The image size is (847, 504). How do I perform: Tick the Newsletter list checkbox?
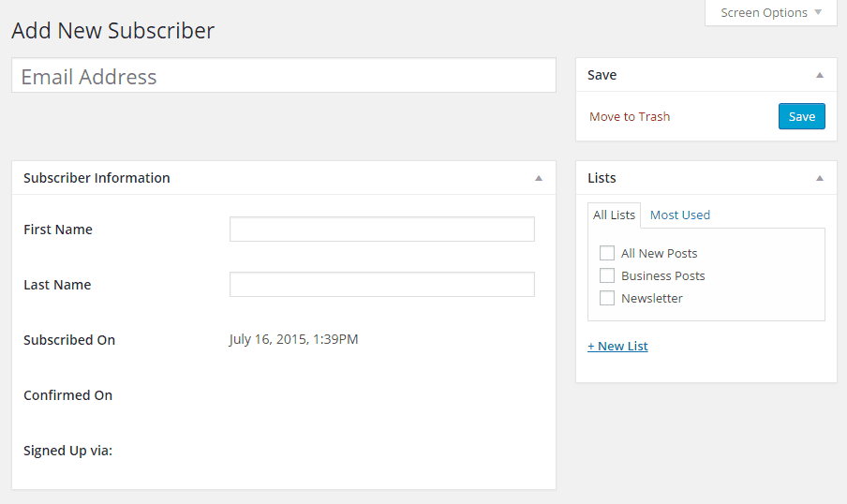607,298
